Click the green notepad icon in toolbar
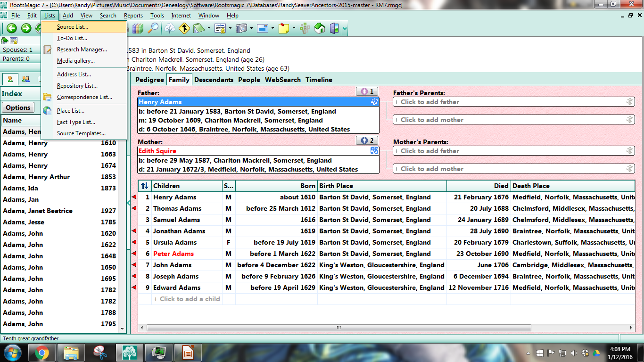 coord(198,28)
